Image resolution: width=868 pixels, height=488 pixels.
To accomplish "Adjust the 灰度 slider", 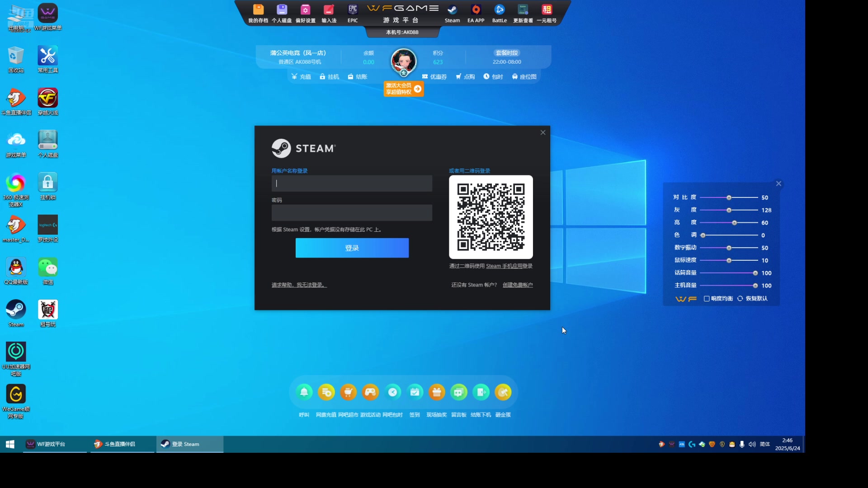I will [729, 211].
